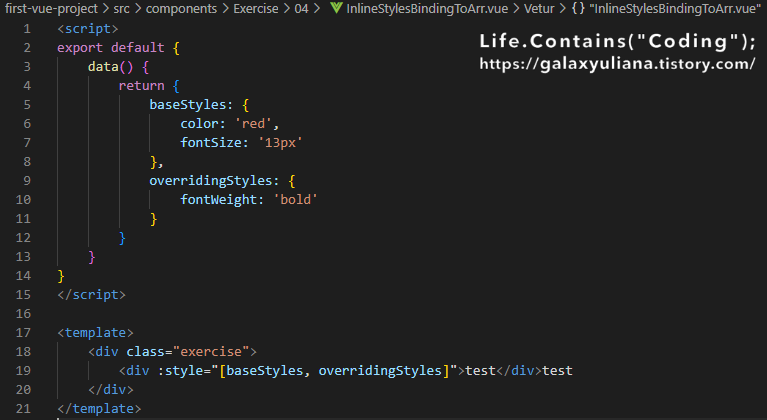Click the 'return' keyword
767x420 pixels.
(141, 86)
